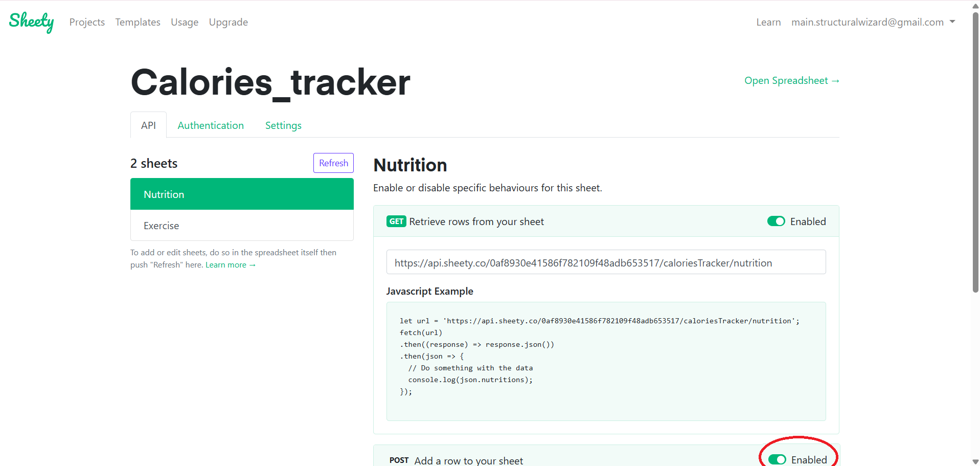Click the API endpoint URL field
This screenshot has width=980, height=466.
click(606, 262)
